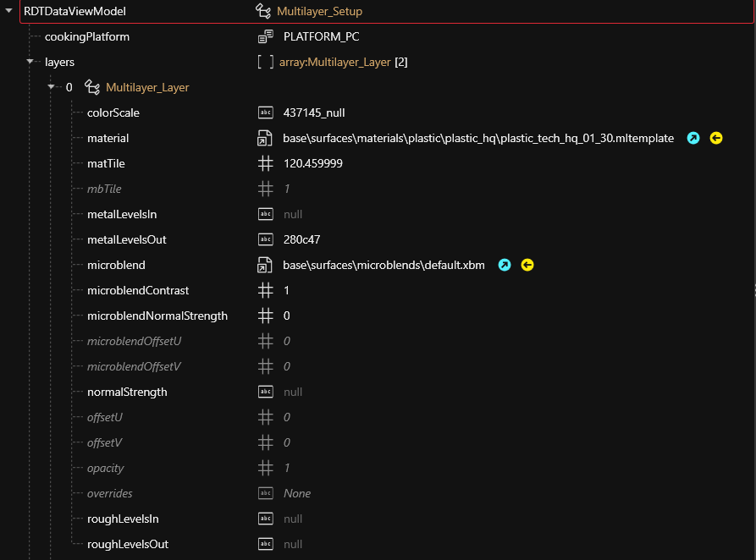The height and width of the screenshot is (560, 756).
Task: Select the microblendContrast property
Action: [x=138, y=290]
